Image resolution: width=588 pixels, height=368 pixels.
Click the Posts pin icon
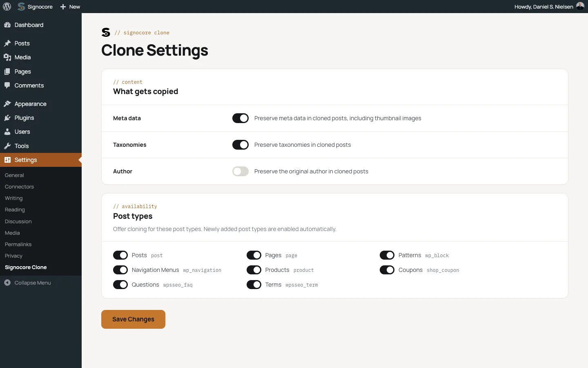click(x=7, y=43)
